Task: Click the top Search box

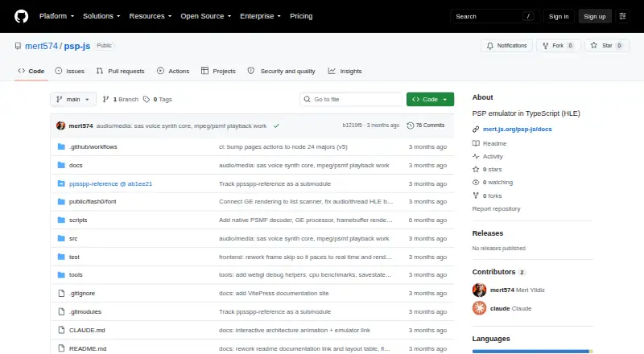Action: [x=494, y=16]
